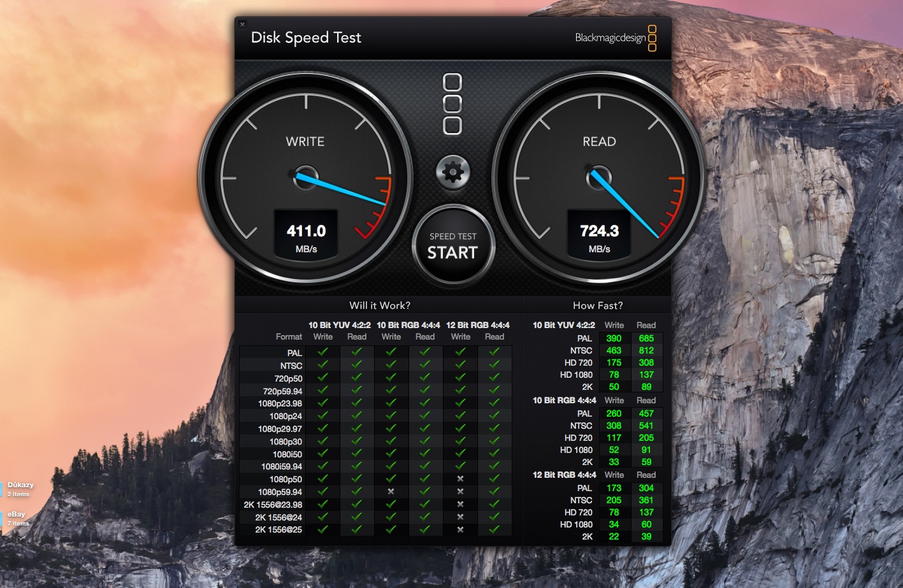
Task: Click the 10 Bit RGB PAL write value 260
Action: click(614, 413)
